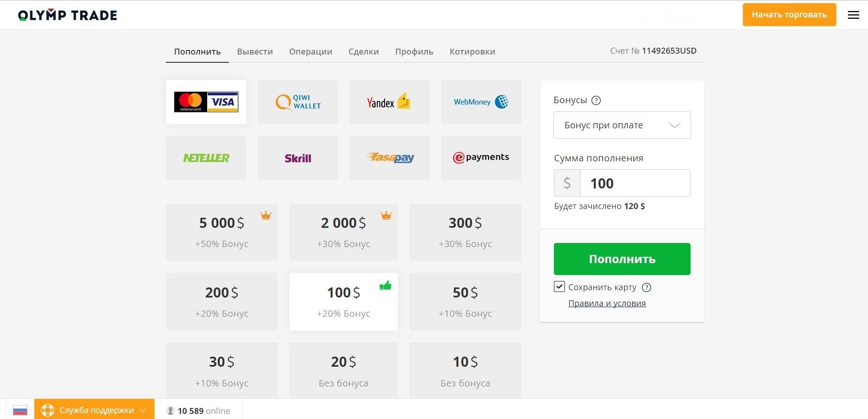868x419 pixels.
Task: Click the help icon beside Сохранить карту
Action: (647, 287)
